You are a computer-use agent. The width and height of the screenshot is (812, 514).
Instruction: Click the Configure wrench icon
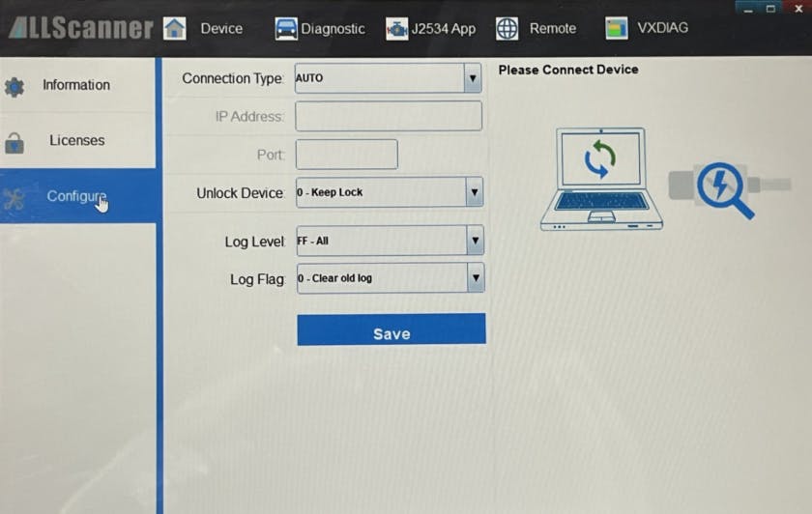point(14,198)
